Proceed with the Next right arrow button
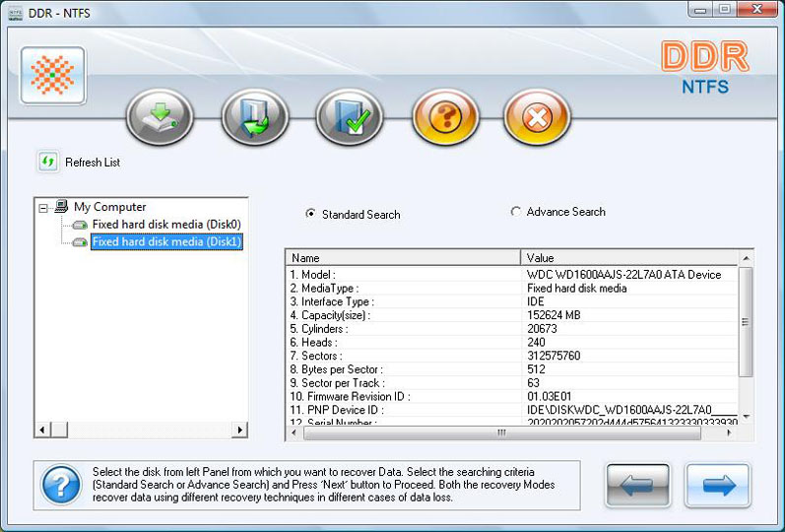The width and height of the screenshot is (785, 532). coord(718,485)
